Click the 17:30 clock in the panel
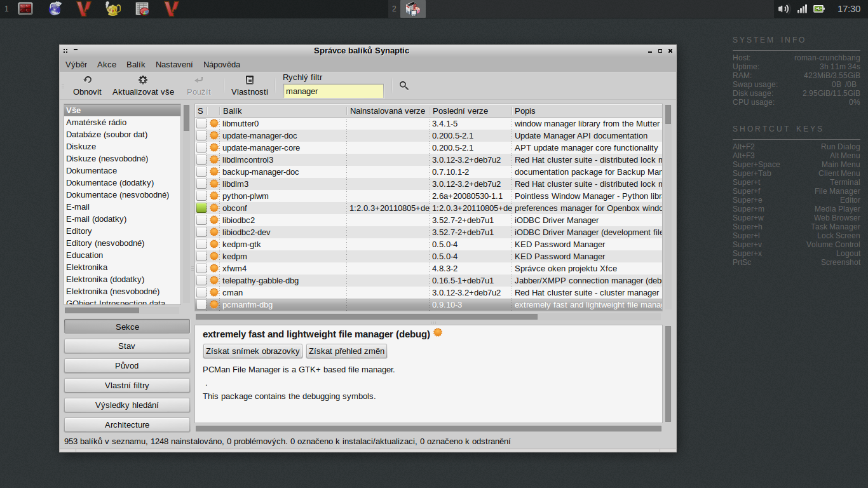This screenshot has width=868, height=488. pos(849,9)
